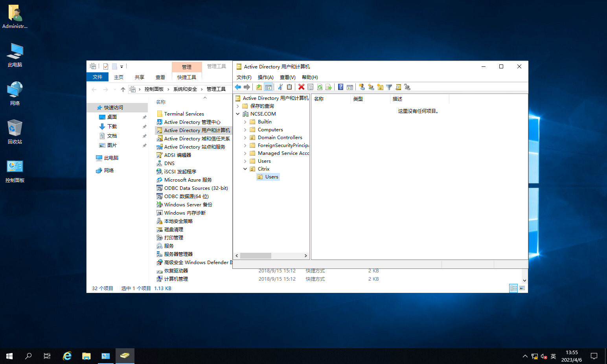Click the new organizational unit icon

[x=380, y=87]
